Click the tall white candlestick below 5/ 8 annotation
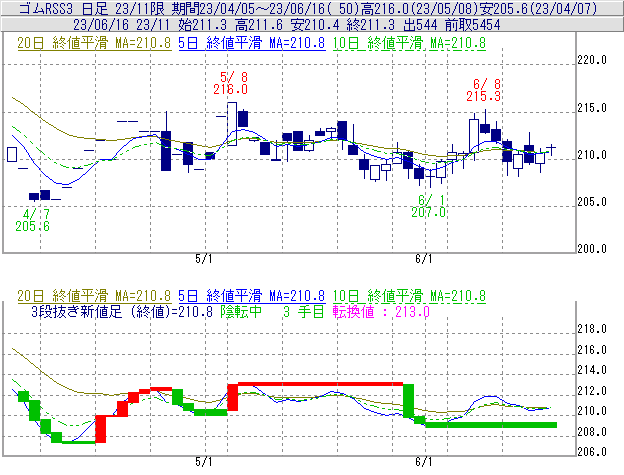Screen dimensions: 624x475 [232, 124]
